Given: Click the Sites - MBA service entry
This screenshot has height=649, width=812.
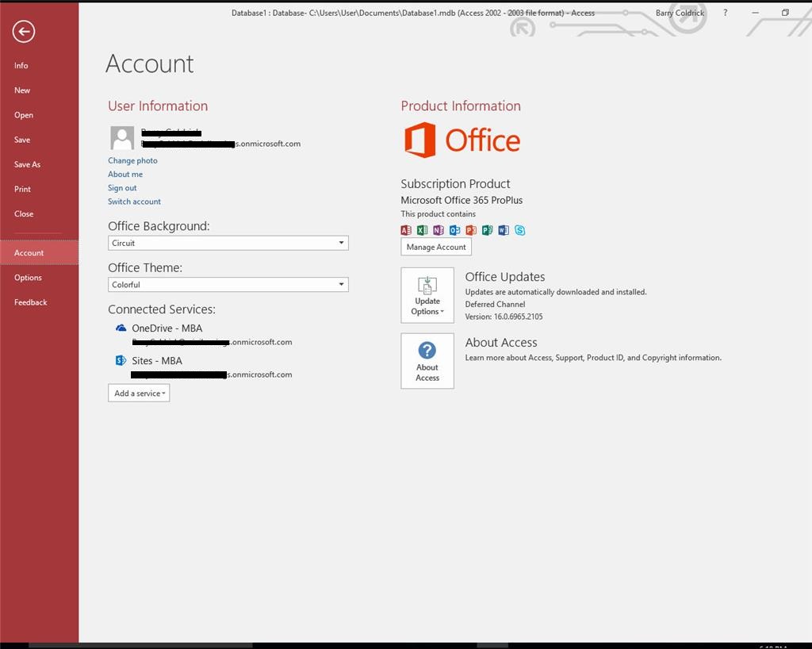Looking at the screenshot, I should (x=157, y=360).
